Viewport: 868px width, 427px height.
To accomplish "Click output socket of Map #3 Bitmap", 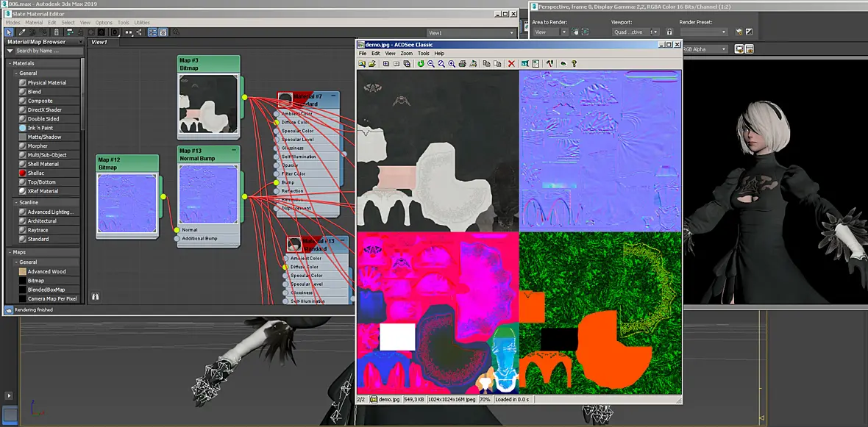I will [x=244, y=97].
